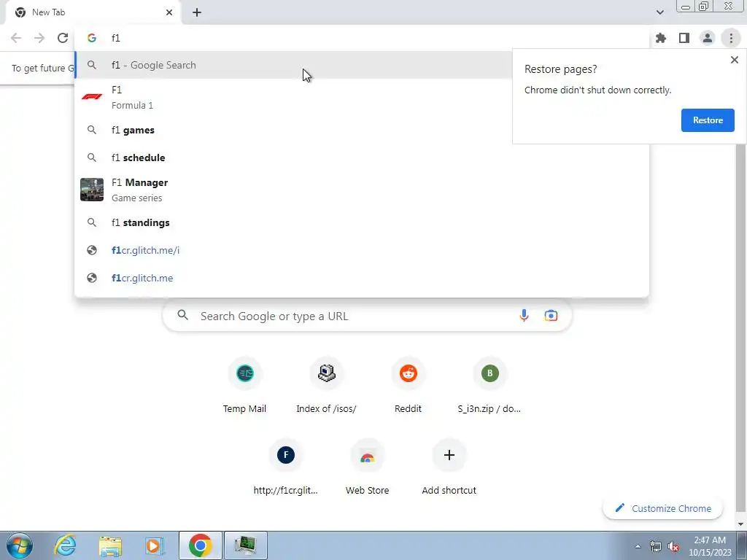Click the browser back arrow
The width and height of the screenshot is (747, 560).
[x=16, y=38]
